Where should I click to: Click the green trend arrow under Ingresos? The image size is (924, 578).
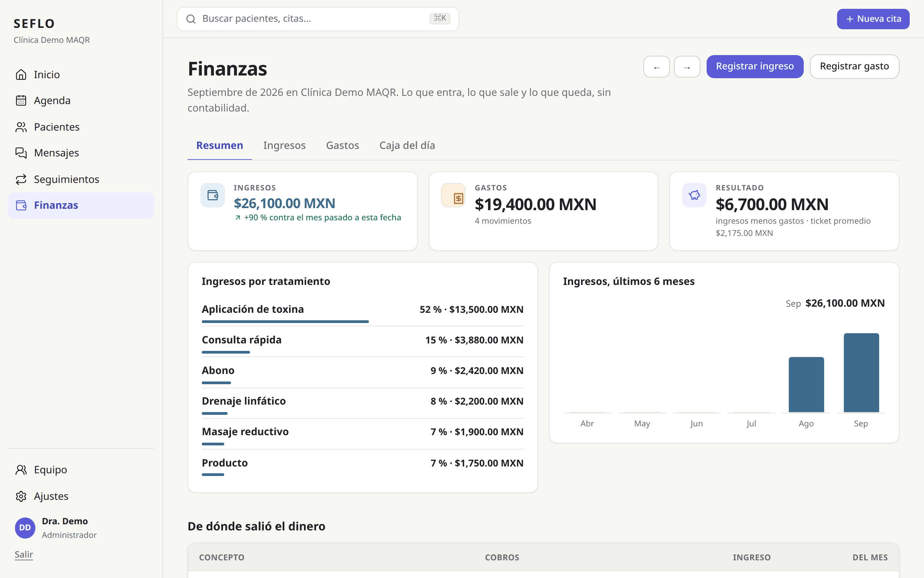click(237, 218)
